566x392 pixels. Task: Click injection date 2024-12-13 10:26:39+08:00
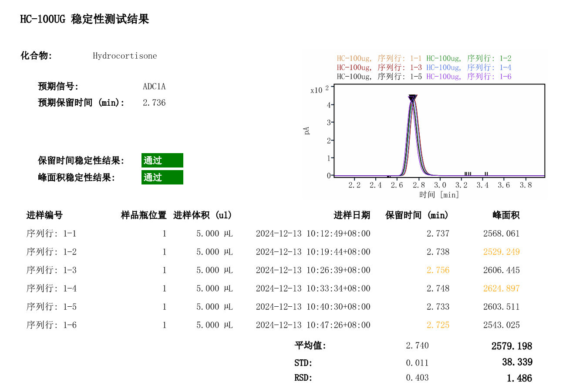click(x=313, y=270)
